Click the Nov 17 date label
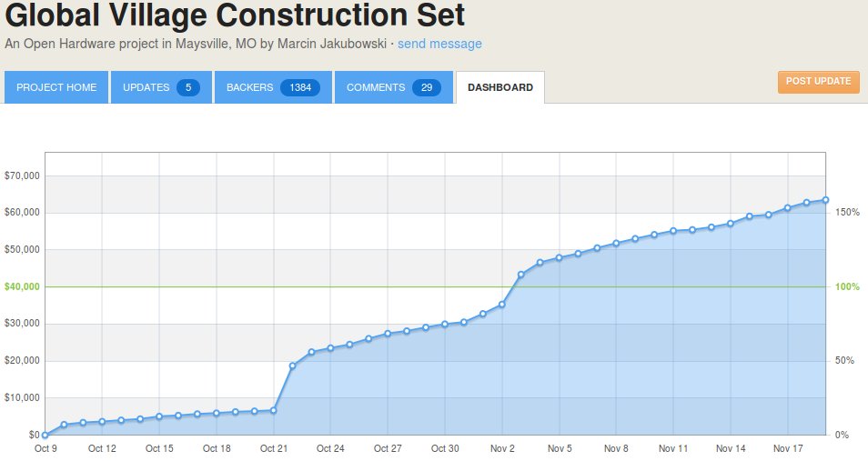The image size is (868, 461). tap(788, 448)
